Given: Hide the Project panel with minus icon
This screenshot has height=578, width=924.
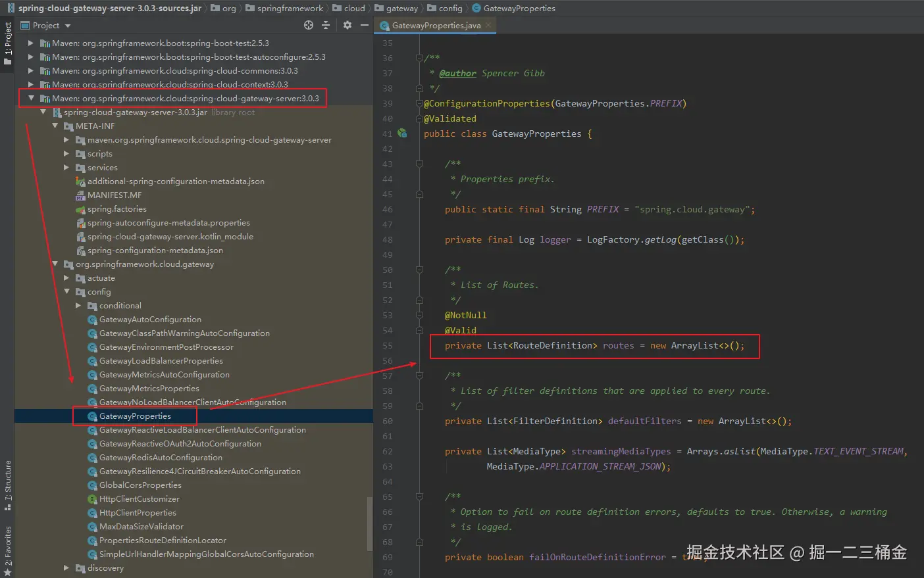Looking at the screenshot, I should point(365,25).
